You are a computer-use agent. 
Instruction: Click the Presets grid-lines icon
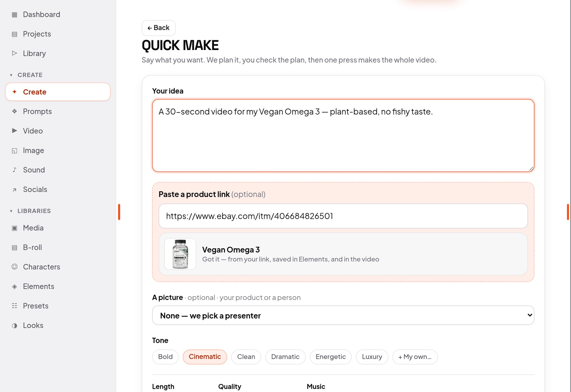15,306
